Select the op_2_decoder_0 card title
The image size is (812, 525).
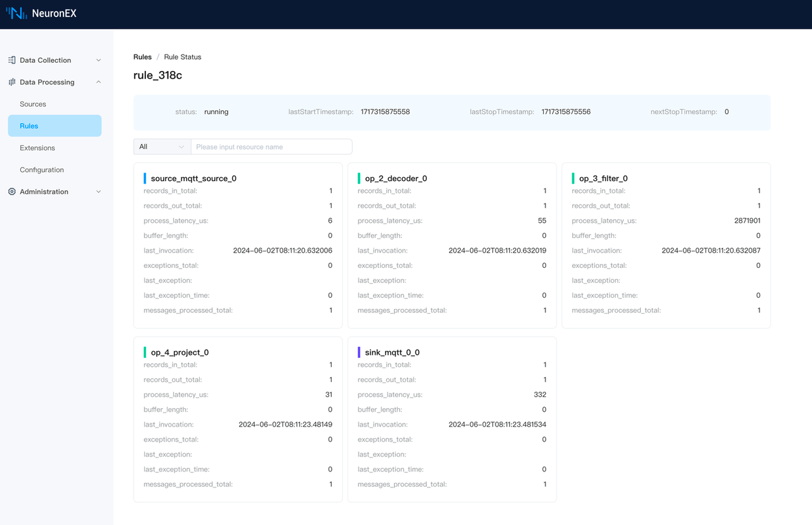pyautogui.click(x=396, y=178)
